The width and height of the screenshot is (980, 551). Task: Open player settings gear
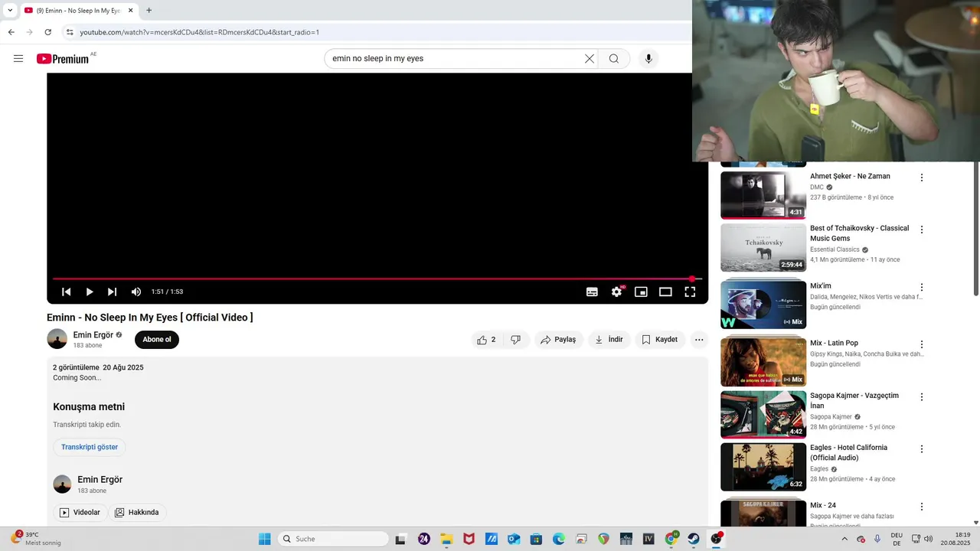click(x=616, y=292)
